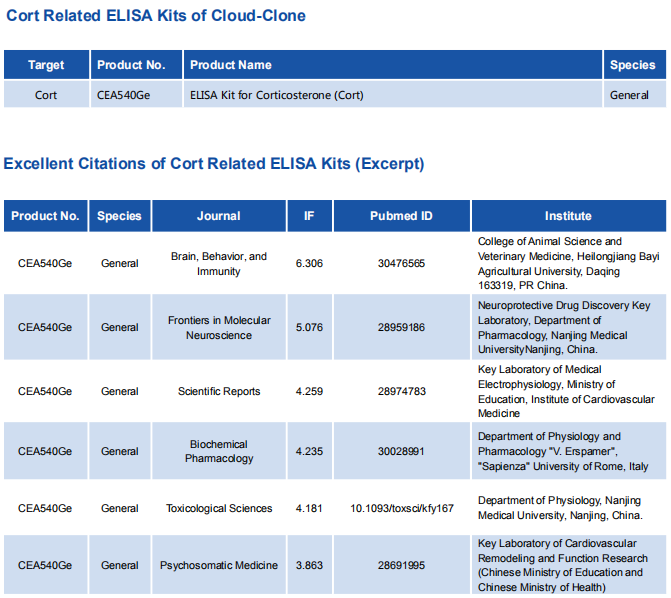
Task: Click Scientific Reports journal entry
Action: [218, 392]
